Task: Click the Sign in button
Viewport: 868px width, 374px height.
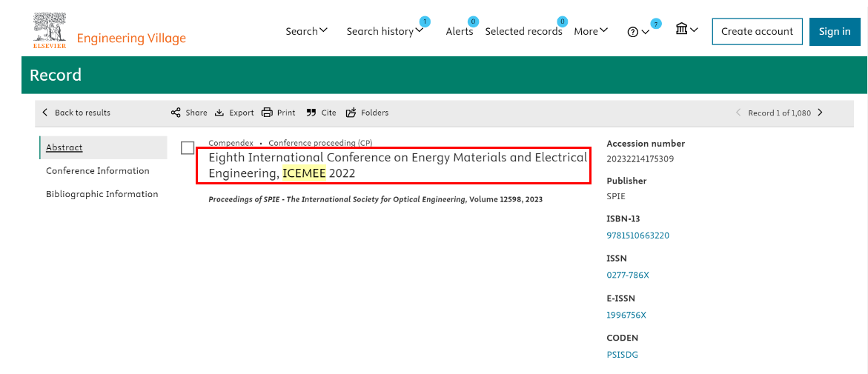Action: coord(835,32)
